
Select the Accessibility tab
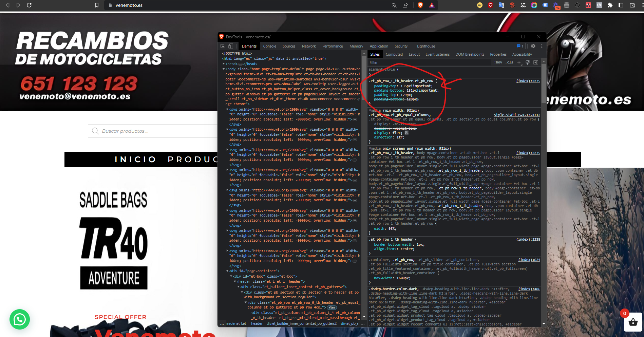point(522,54)
